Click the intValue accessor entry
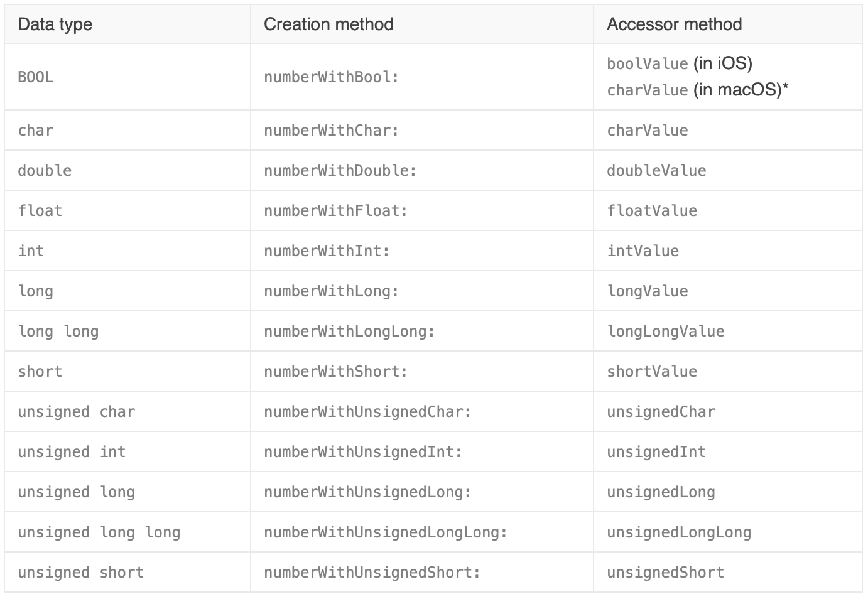Image resolution: width=868 pixels, height=604 pixels. [x=643, y=251]
